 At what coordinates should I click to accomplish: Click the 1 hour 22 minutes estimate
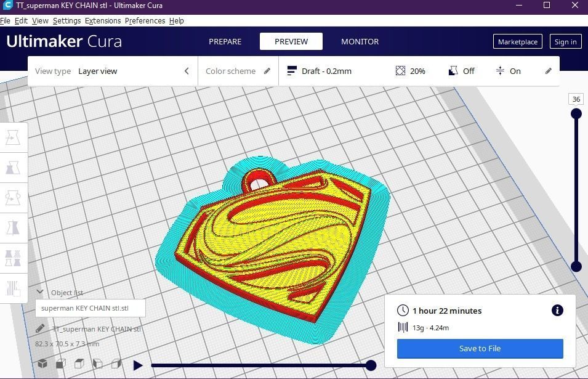coord(447,311)
